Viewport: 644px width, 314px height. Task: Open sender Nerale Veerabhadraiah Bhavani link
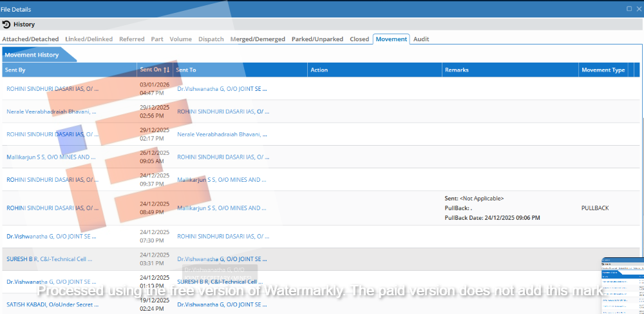pyautogui.click(x=52, y=112)
